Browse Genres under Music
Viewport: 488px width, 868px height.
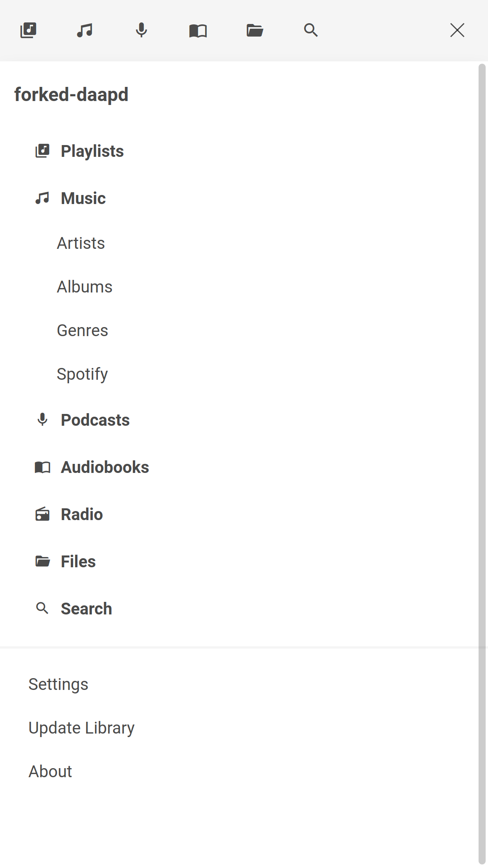83,331
